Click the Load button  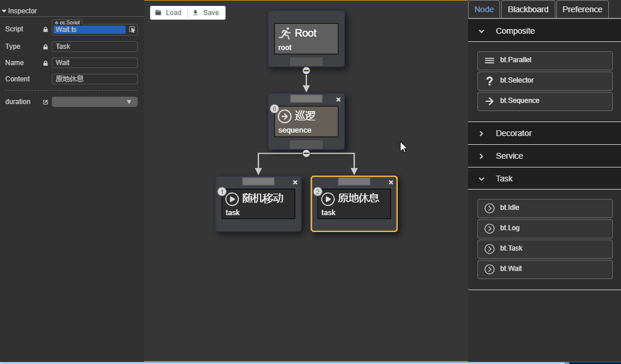(x=169, y=13)
